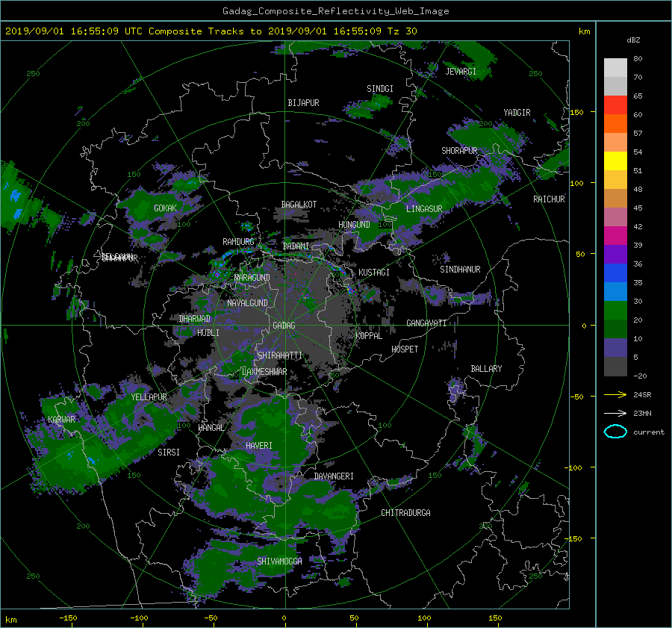
Task: Select the BIJAPUR city label
Action: click(303, 103)
